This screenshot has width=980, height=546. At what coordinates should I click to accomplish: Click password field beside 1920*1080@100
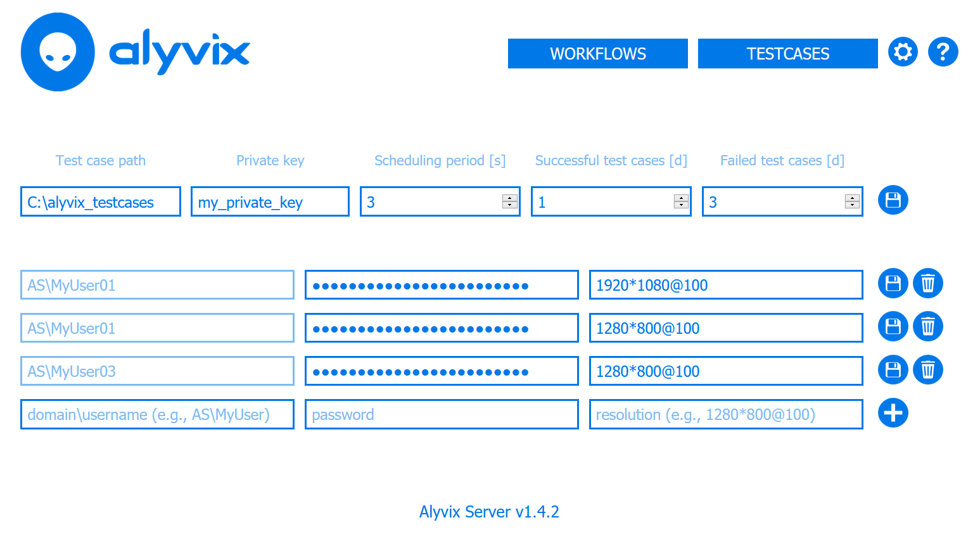(442, 285)
